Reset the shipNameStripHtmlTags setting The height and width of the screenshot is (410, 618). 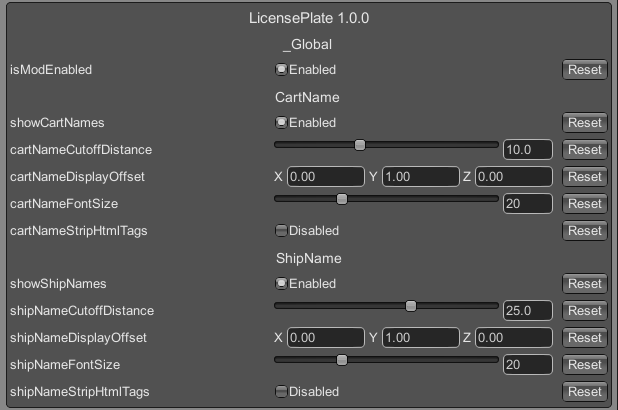pos(584,391)
